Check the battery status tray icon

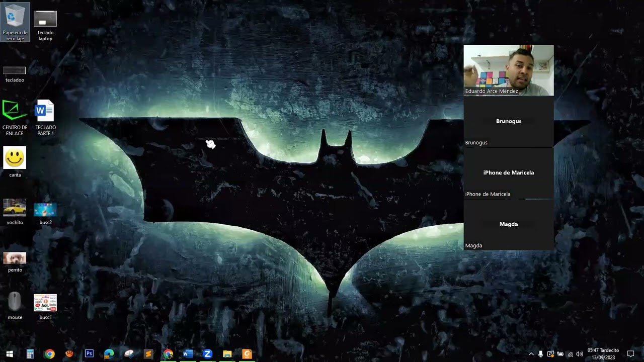coord(560,354)
